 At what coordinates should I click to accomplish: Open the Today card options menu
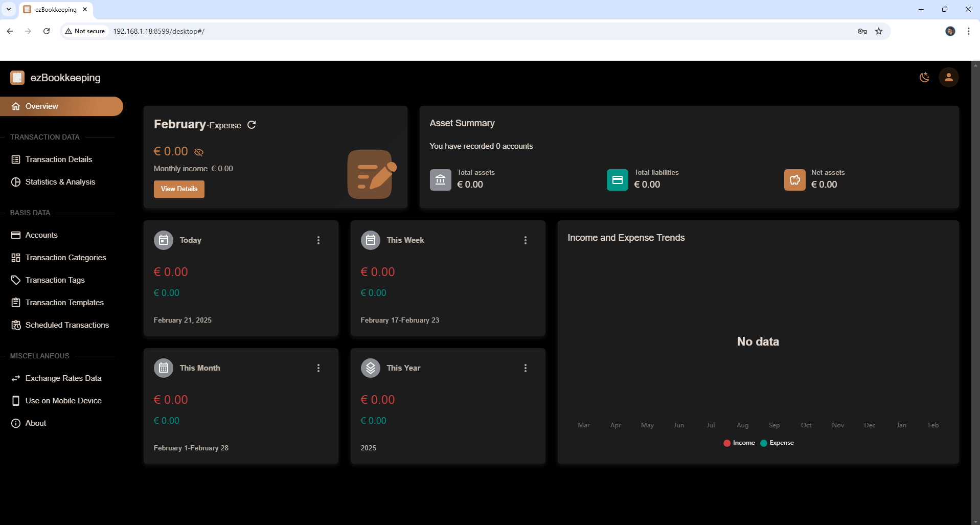click(318, 240)
